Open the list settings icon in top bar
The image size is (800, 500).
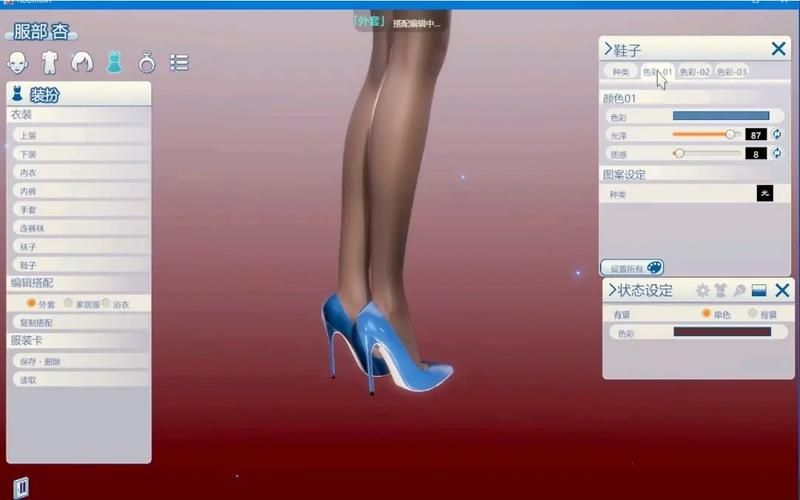tap(179, 63)
